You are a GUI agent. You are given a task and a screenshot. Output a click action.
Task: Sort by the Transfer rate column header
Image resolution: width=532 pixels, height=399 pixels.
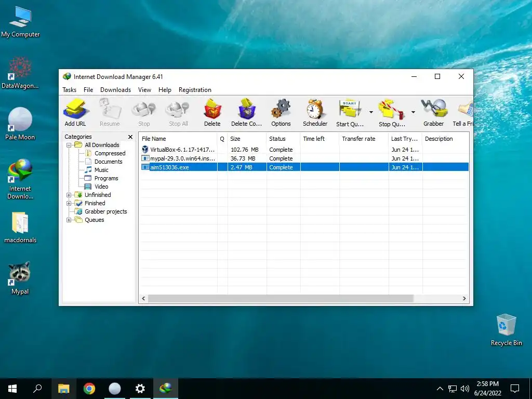[x=364, y=139]
